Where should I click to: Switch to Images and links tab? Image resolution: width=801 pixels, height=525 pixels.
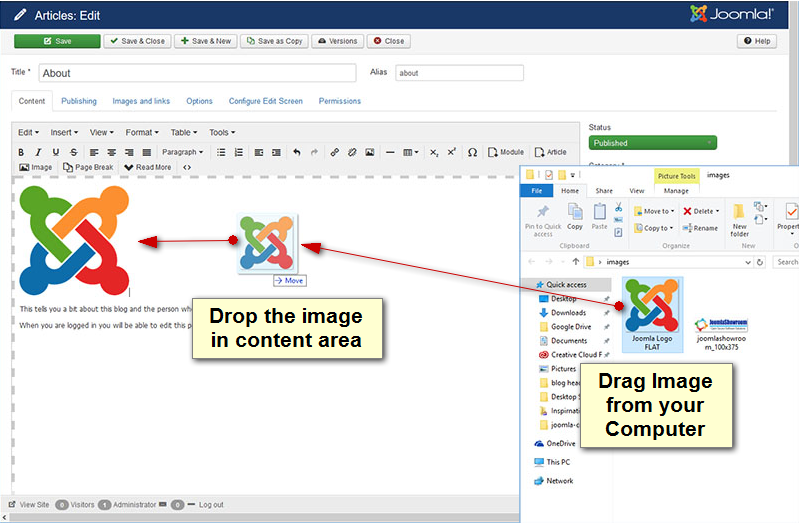[141, 101]
